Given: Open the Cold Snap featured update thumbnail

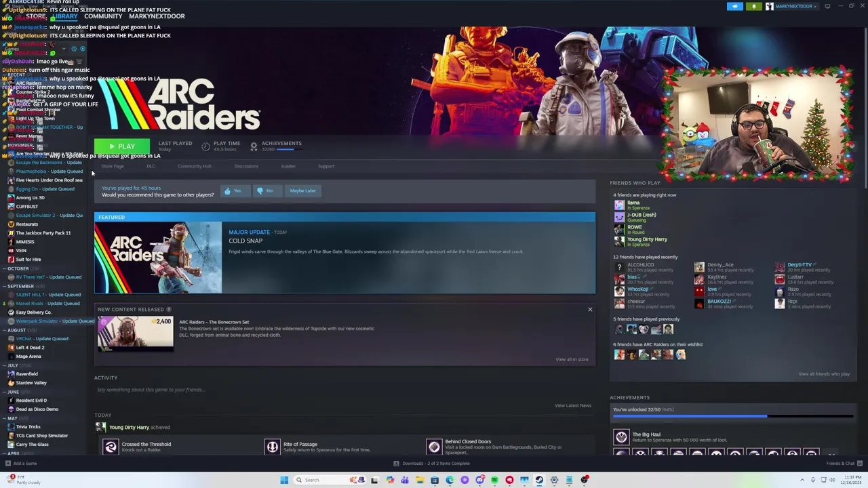Looking at the screenshot, I should (158, 258).
